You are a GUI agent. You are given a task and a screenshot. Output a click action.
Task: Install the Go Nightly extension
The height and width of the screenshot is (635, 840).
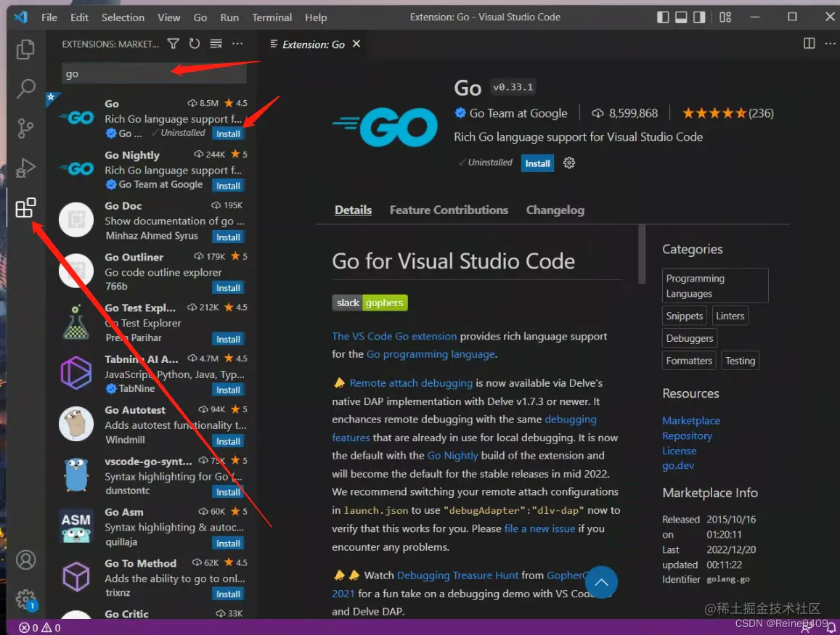point(228,186)
